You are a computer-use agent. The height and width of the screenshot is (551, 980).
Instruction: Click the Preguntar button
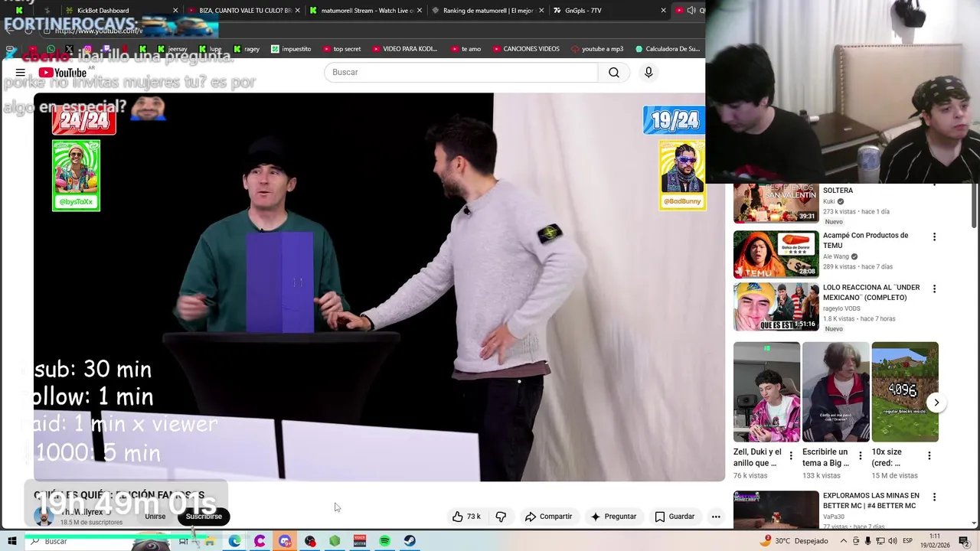[x=613, y=517]
